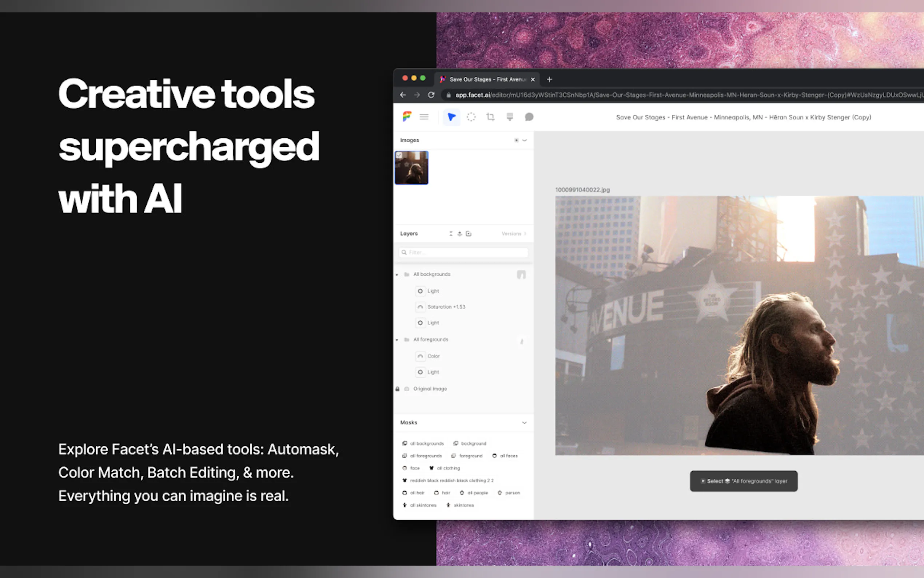Open a new browser tab
The width and height of the screenshot is (924, 578).
pos(549,79)
